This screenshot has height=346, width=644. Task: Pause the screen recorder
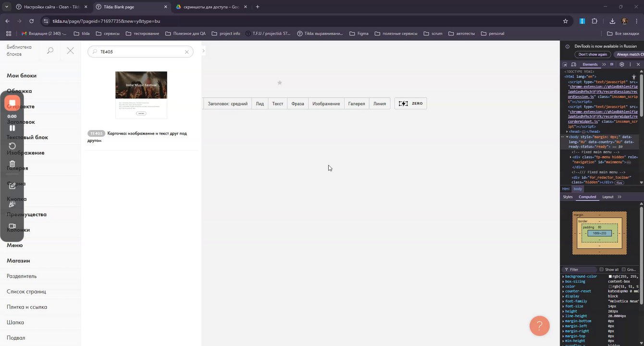click(12, 128)
